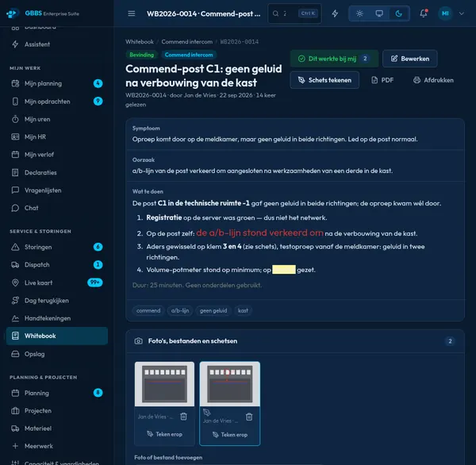The image size is (476, 465).
Task: Go to Commend intercom breadcrumb
Action: tap(187, 41)
